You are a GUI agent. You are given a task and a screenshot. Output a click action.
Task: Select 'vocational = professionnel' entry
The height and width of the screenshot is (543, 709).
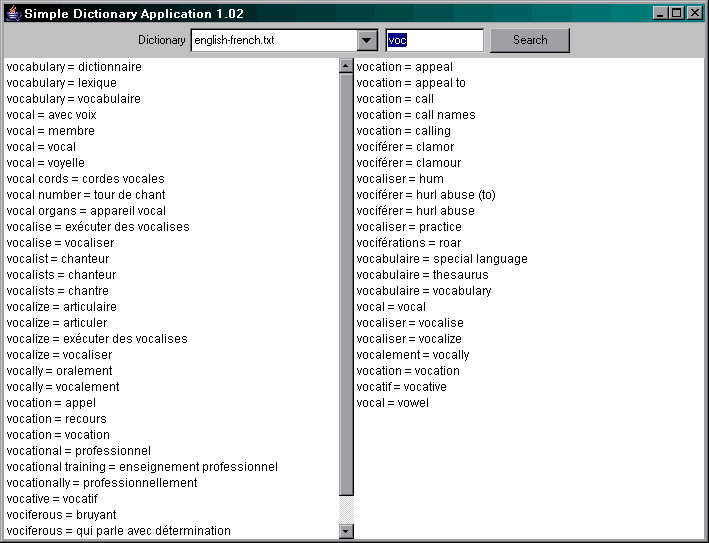(x=79, y=451)
